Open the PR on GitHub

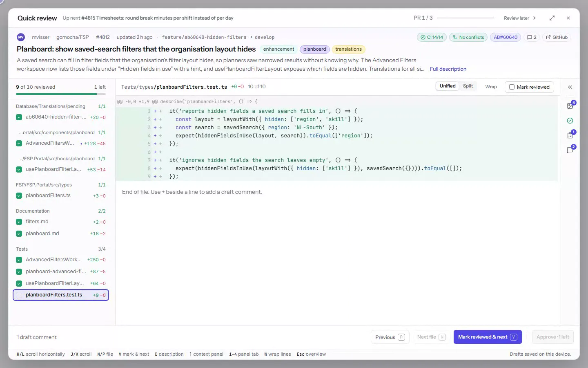(557, 37)
